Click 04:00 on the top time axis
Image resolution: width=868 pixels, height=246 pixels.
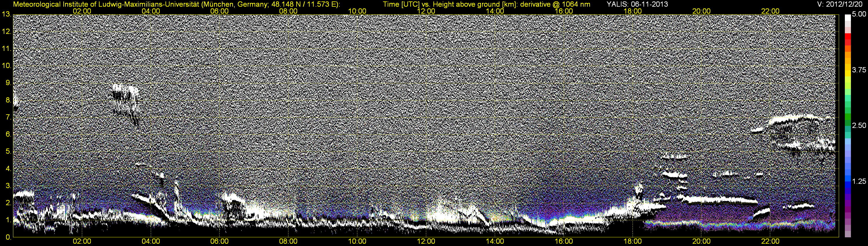pos(151,11)
